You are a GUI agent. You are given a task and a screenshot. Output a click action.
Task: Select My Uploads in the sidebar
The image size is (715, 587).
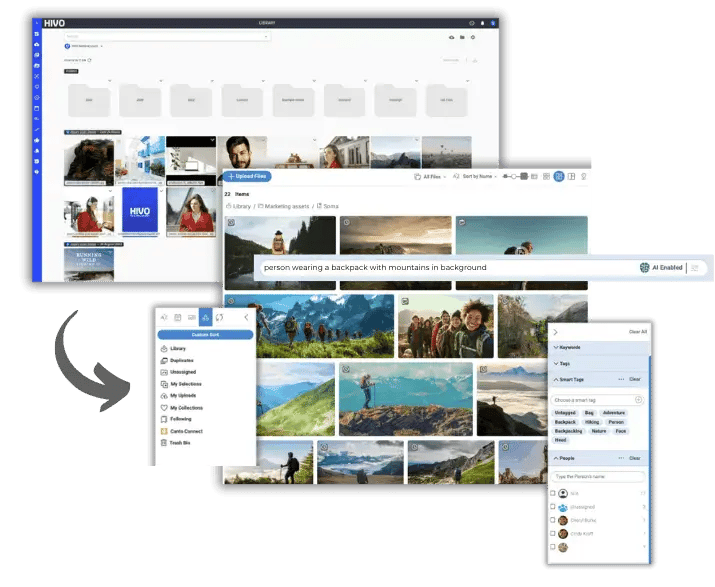tap(184, 395)
